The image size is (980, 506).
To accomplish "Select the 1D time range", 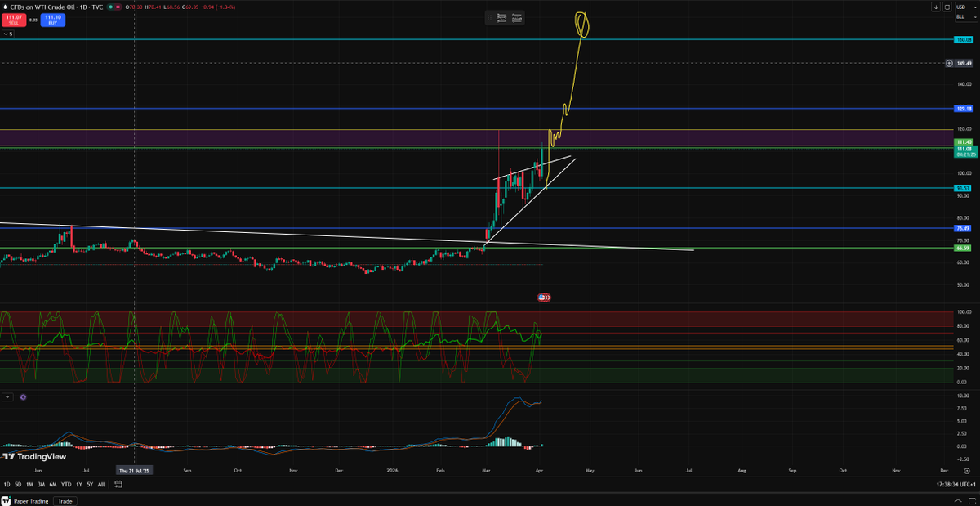I will click(x=7, y=484).
